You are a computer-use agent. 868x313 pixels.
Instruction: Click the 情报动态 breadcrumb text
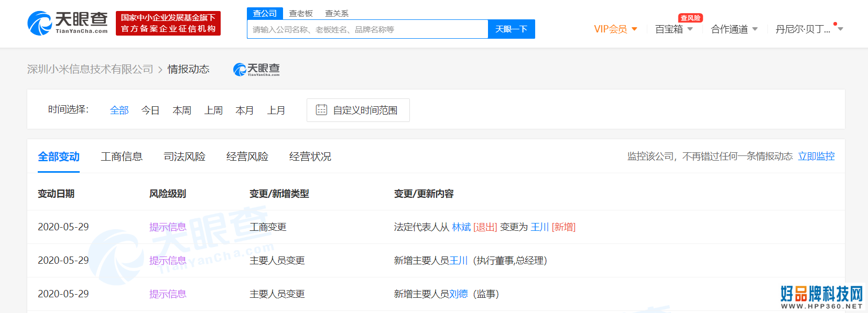click(x=189, y=69)
